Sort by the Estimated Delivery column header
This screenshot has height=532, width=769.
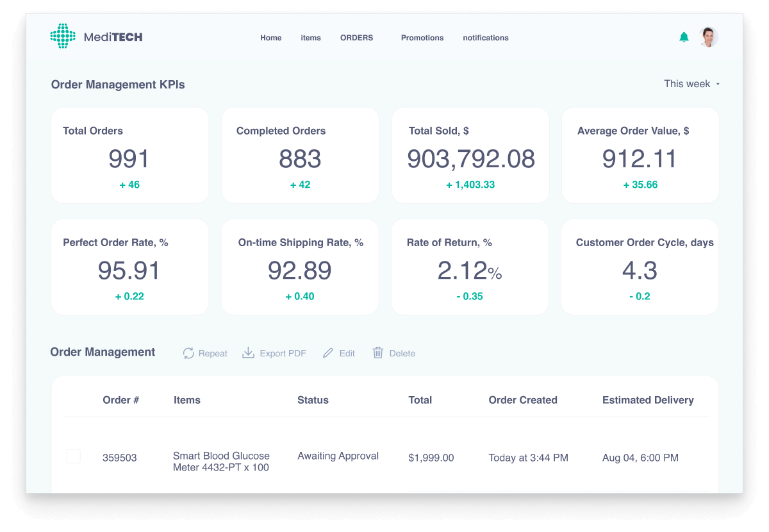(x=647, y=400)
